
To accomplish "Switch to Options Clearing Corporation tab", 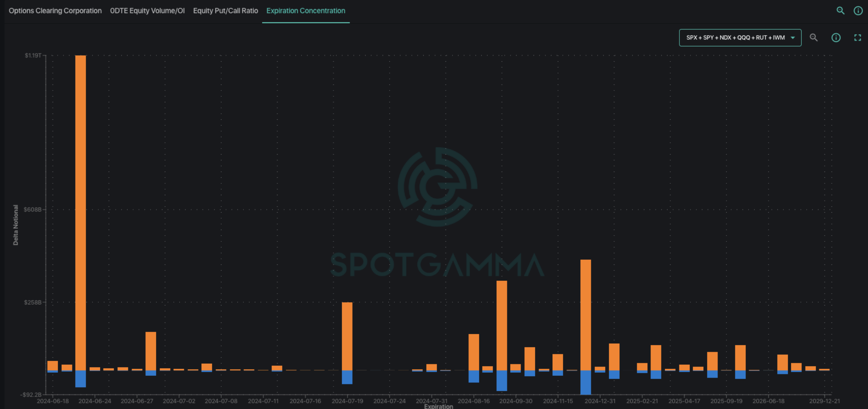I will click(55, 10).
